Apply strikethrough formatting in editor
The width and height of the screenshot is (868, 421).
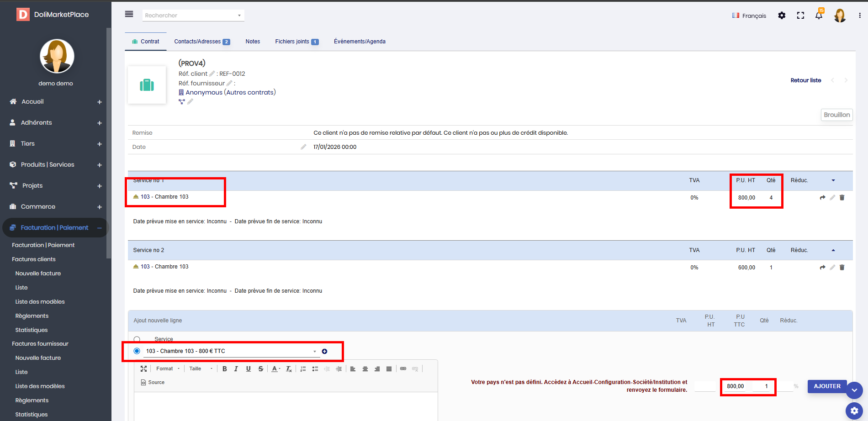tap(260, 369)
